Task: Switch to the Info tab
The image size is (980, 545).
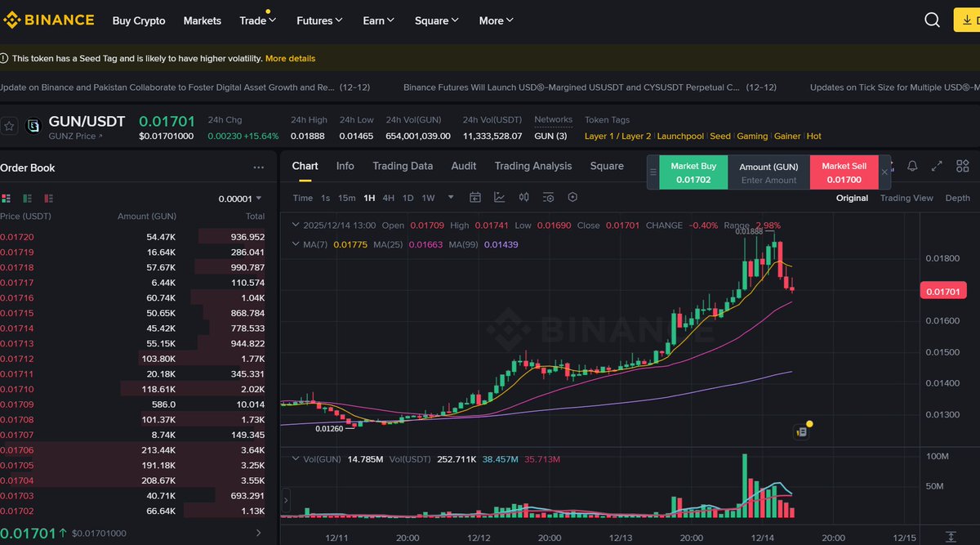Action: [345, 166]
